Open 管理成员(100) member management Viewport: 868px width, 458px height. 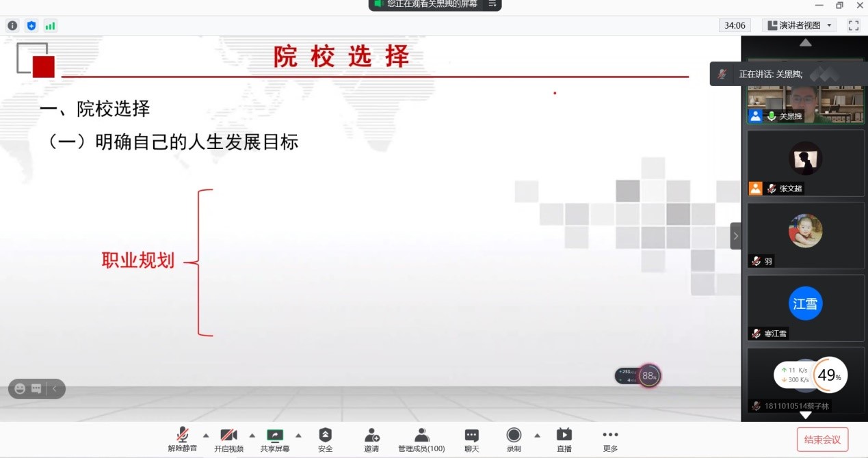coord(421,440)
